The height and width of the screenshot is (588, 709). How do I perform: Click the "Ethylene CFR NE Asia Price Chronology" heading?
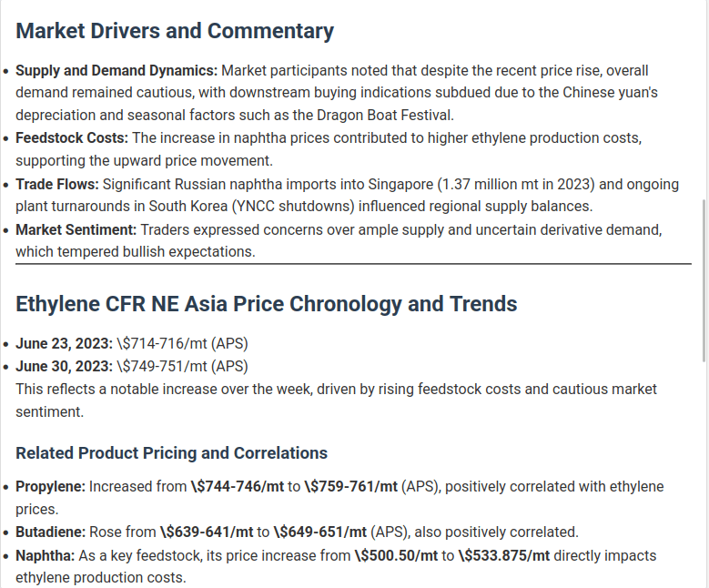click(267, 304)
